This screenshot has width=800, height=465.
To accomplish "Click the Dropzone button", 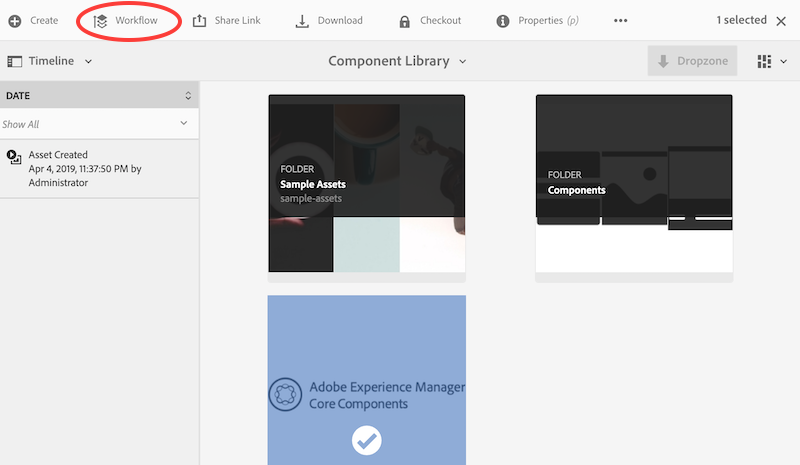I will 692,61.
